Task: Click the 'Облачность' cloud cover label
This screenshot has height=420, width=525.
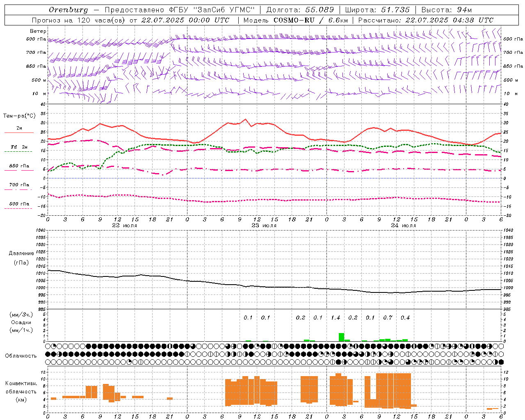Action: (21, 356)
